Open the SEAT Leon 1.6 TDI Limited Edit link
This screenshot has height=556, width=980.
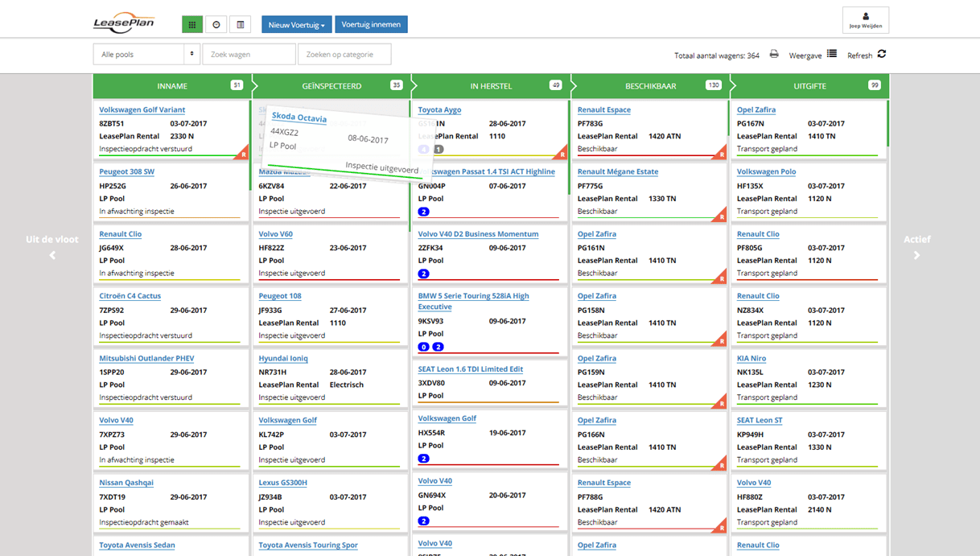[x=471, y=369]
